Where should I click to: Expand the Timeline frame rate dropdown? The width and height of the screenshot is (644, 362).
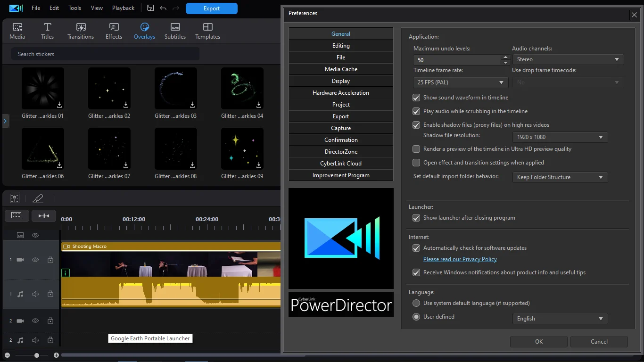[460, 82]
